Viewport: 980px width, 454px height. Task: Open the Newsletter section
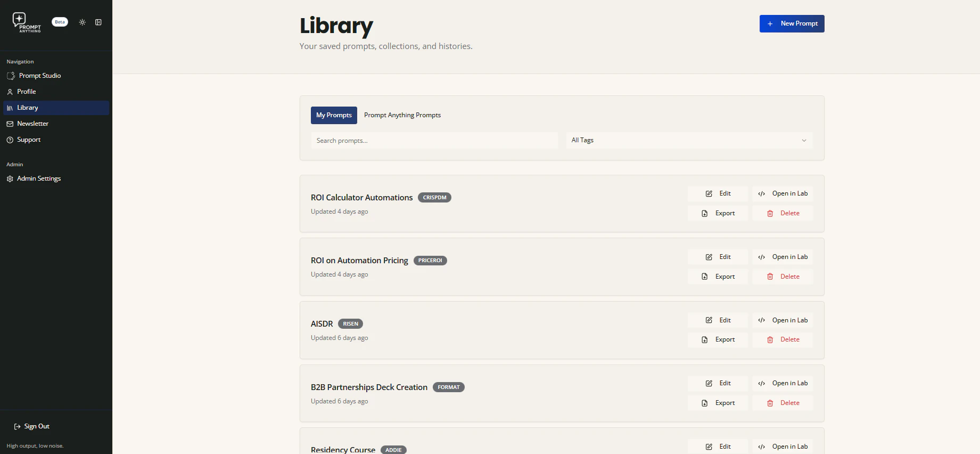click(56, 124)
